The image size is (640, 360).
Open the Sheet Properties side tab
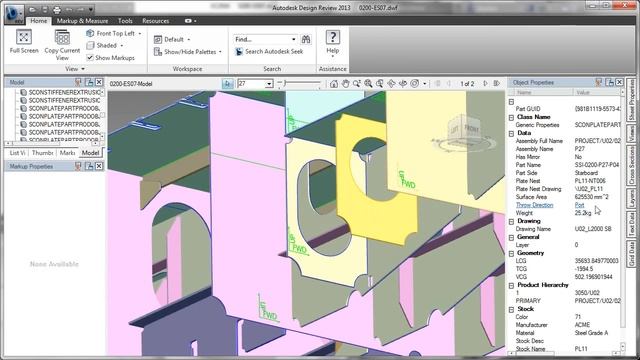click(x=631, y=100)
